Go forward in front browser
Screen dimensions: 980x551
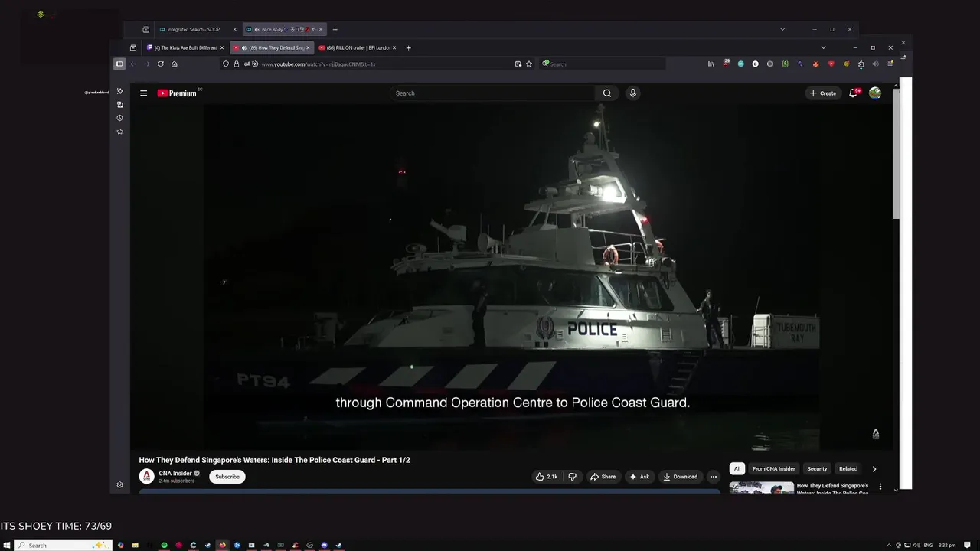[147, 64]
